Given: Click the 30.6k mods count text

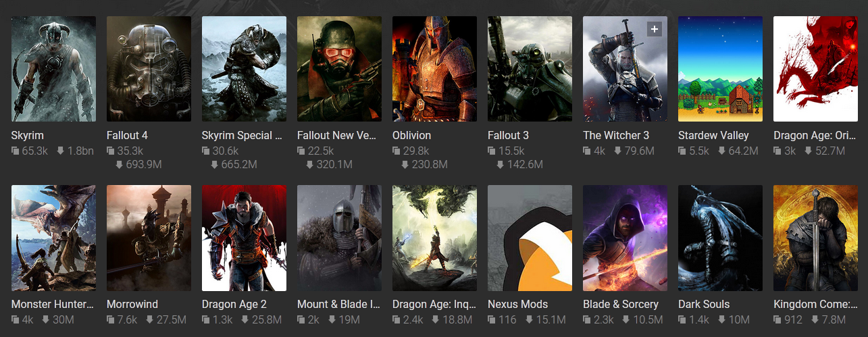Looking at the screenshot, I should pyautogui.click(x=226, y=151).
